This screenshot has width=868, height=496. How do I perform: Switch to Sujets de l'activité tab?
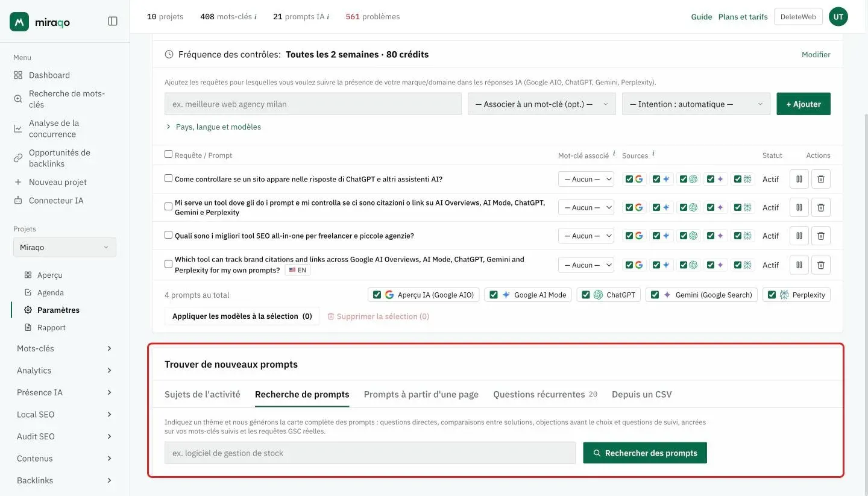(x=203, y=394)
